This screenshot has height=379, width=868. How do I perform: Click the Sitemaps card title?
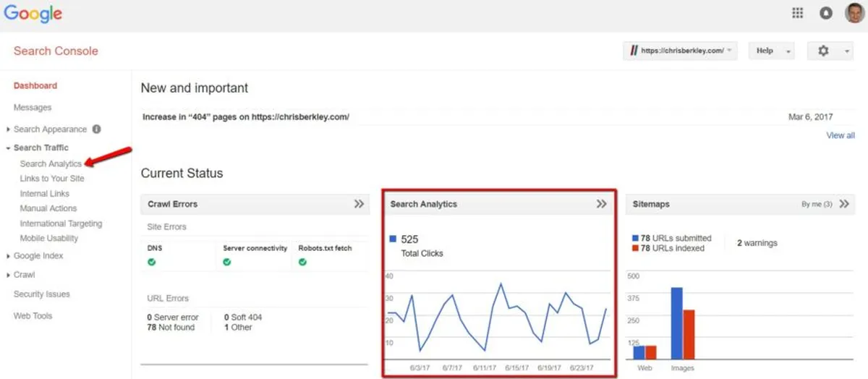(651, 205)
